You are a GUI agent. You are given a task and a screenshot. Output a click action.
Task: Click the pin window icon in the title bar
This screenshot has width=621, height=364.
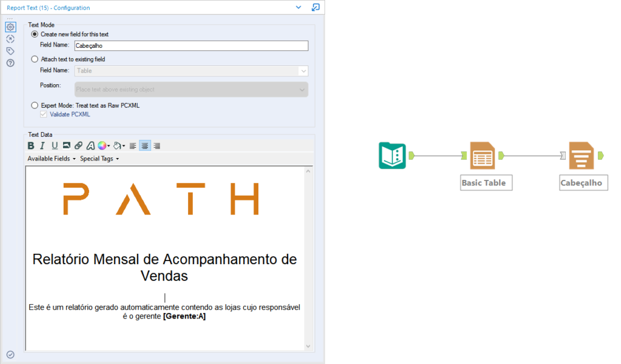315,7
